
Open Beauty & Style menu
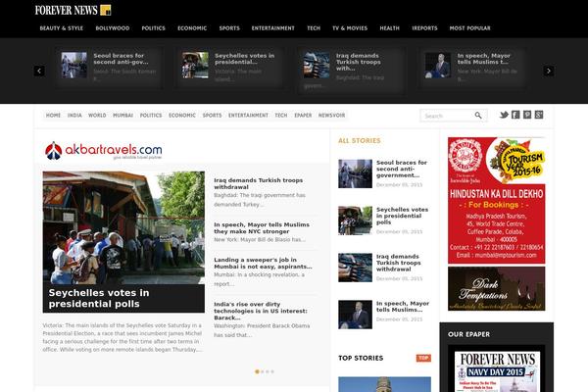[x=62, y=28]
